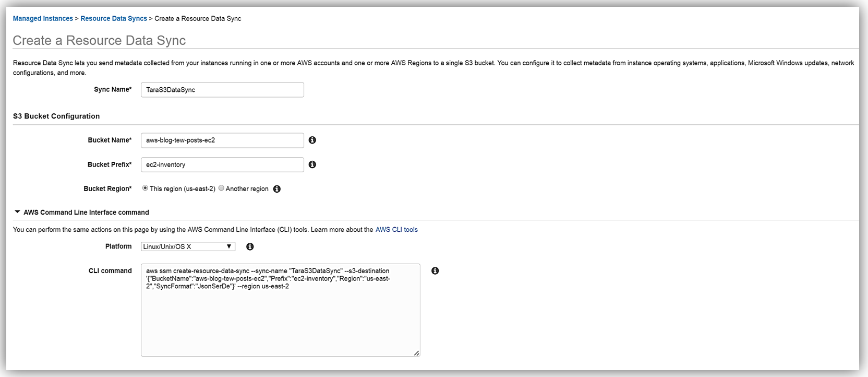This screenshot has width=868, height=377.
Task: Click the Bucket Prefix text field
Action: [222, 164]
